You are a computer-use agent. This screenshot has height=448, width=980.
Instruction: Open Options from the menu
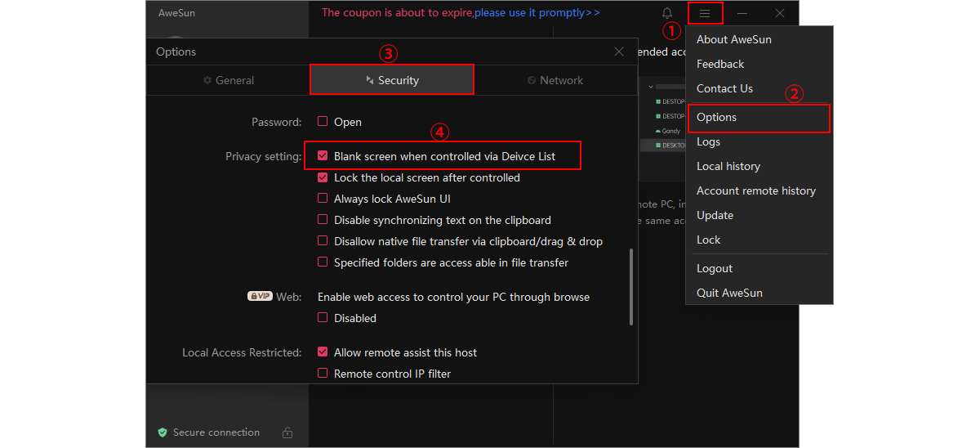[759, 117]
